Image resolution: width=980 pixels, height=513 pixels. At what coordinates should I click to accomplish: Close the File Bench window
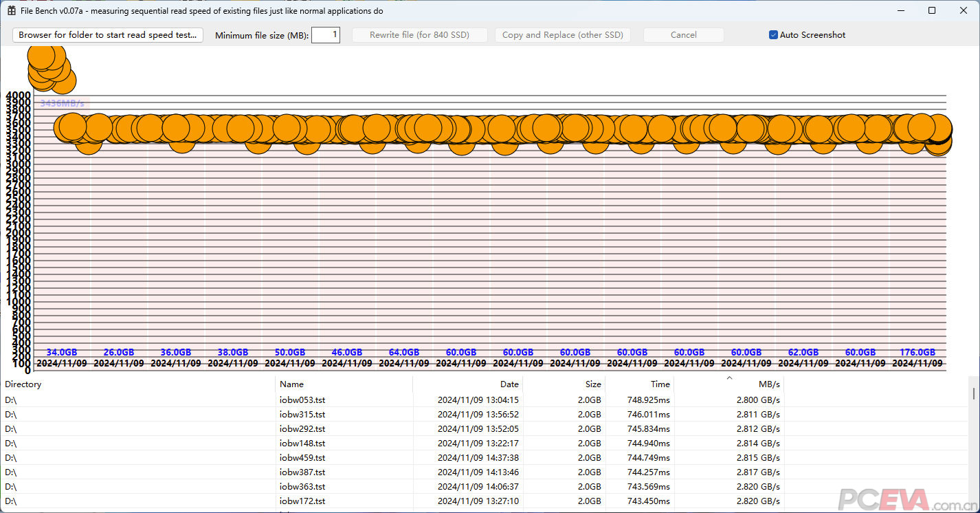click(964, 10)
